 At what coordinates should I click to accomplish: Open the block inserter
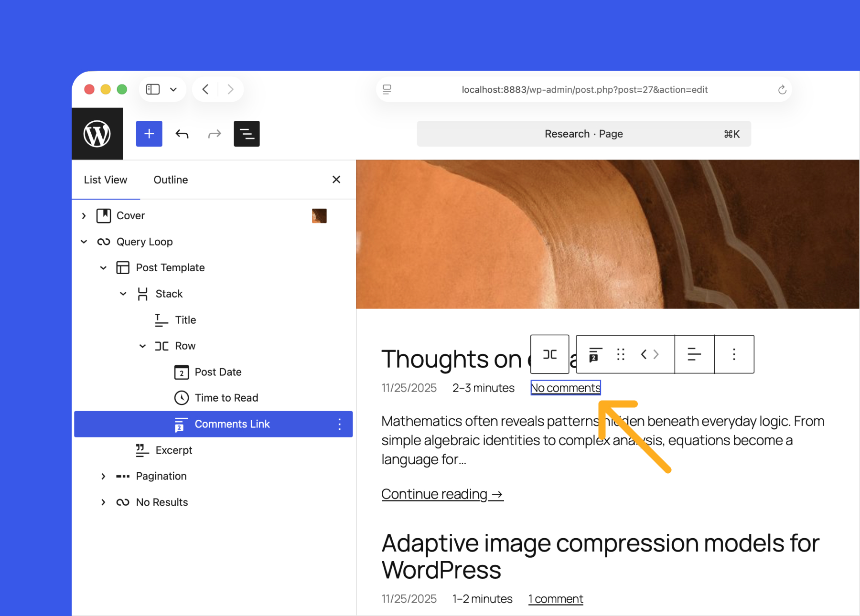[x=149, y=134]
